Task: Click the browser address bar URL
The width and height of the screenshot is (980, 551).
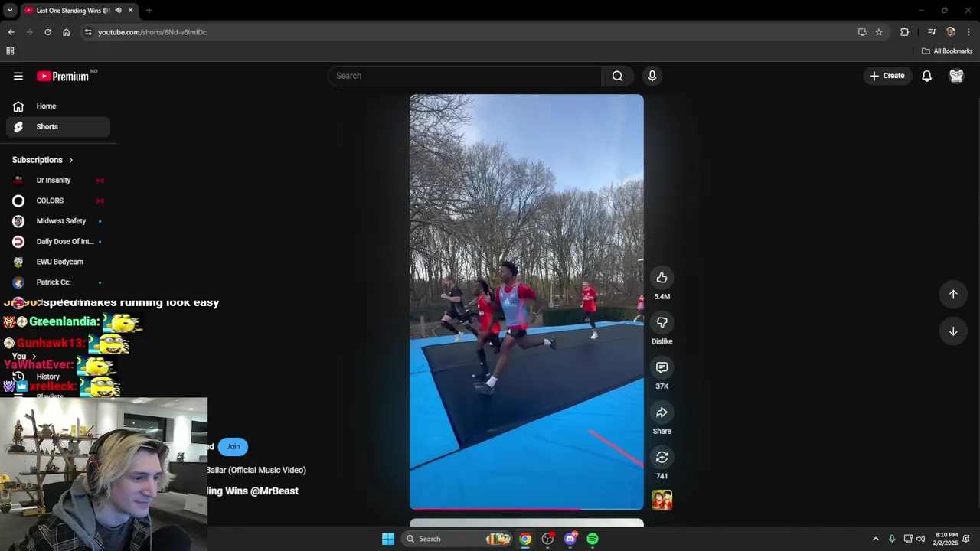Action: (152, 32)
